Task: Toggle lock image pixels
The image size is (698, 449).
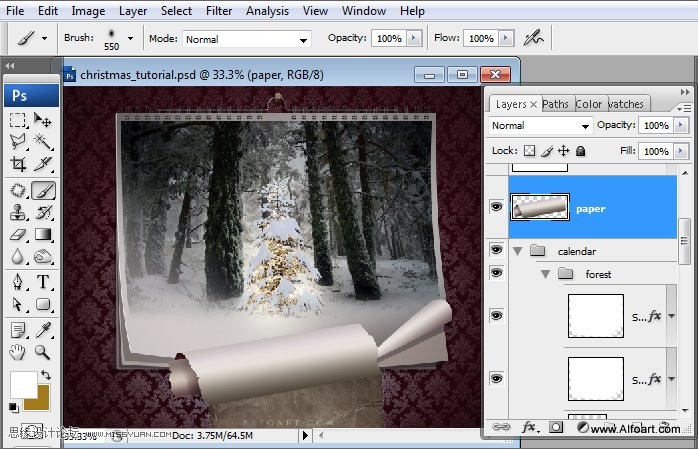Action: click(x=547, y=151)
